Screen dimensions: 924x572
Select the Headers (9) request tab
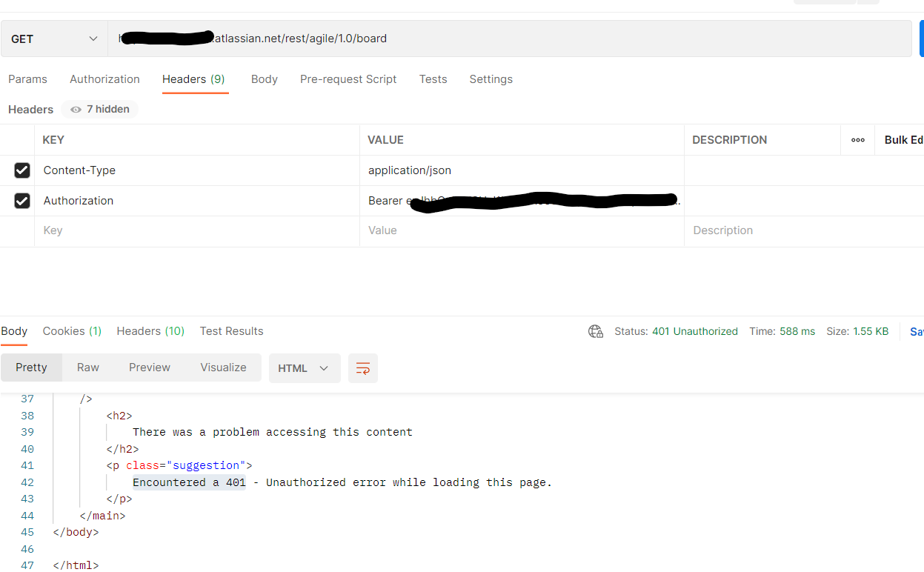click(193, 79)
